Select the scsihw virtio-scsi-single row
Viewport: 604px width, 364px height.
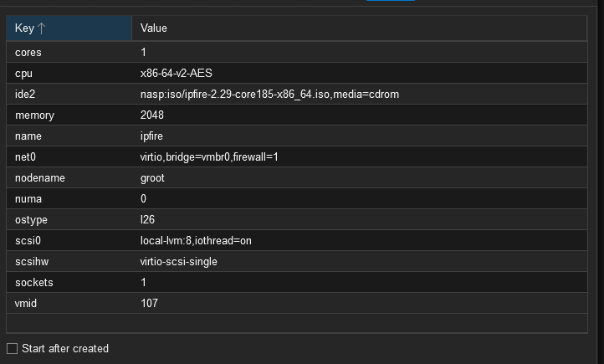point(297,262)
